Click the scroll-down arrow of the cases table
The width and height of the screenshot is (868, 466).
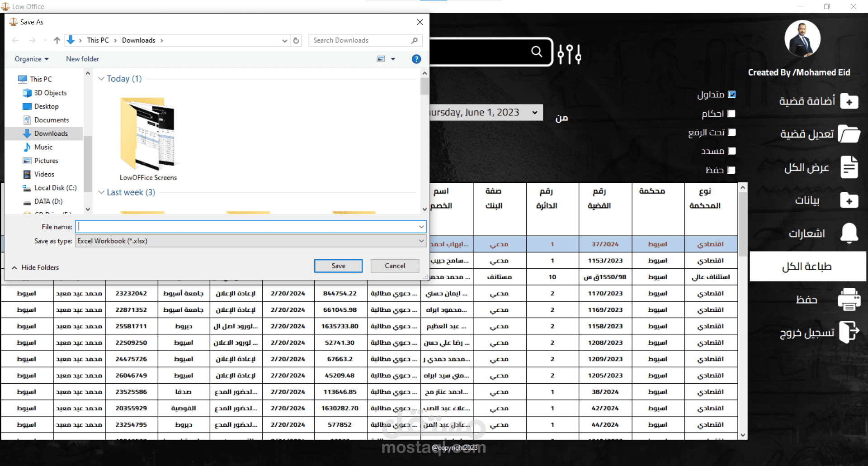[x=742, y=435]
